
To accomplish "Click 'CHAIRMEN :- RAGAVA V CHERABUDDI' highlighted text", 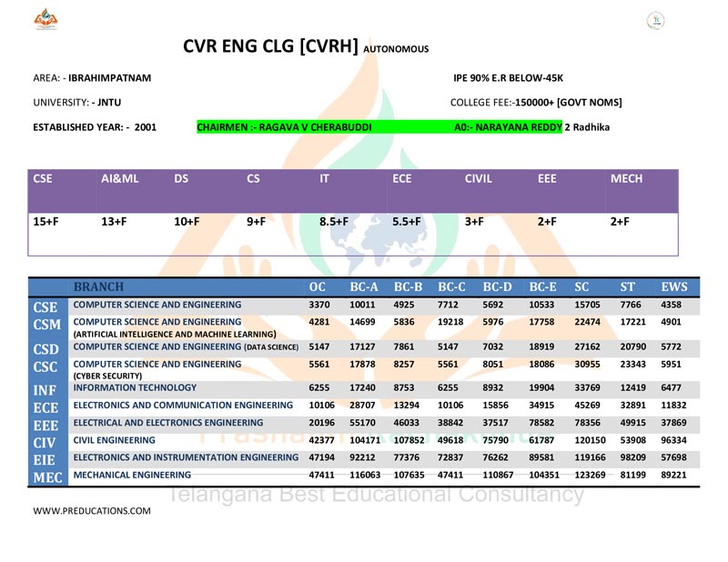I will tap(284, 127).
